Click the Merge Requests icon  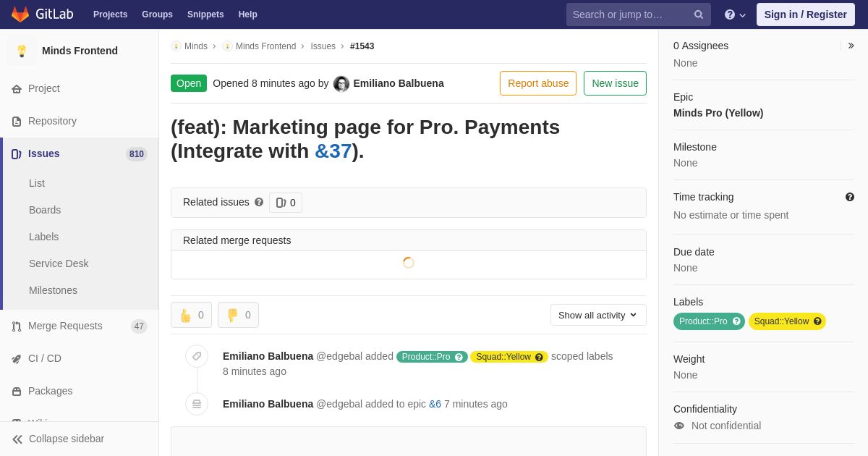point(17,326)
